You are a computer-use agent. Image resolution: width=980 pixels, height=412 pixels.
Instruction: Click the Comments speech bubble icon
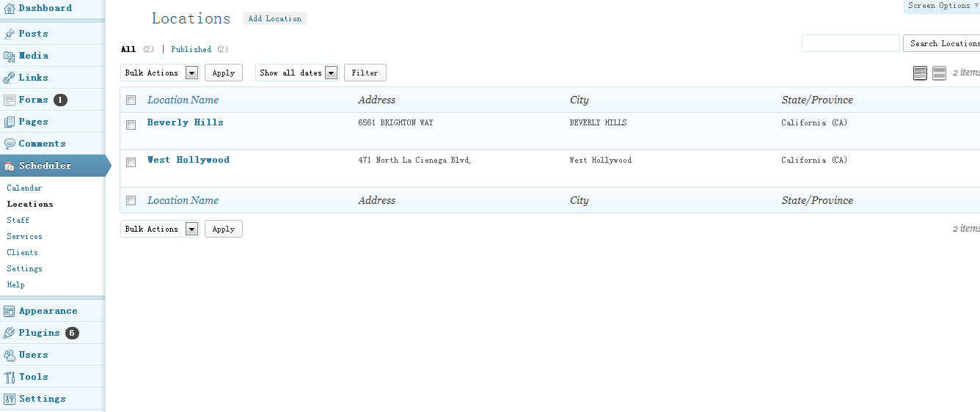click(9, 144)
